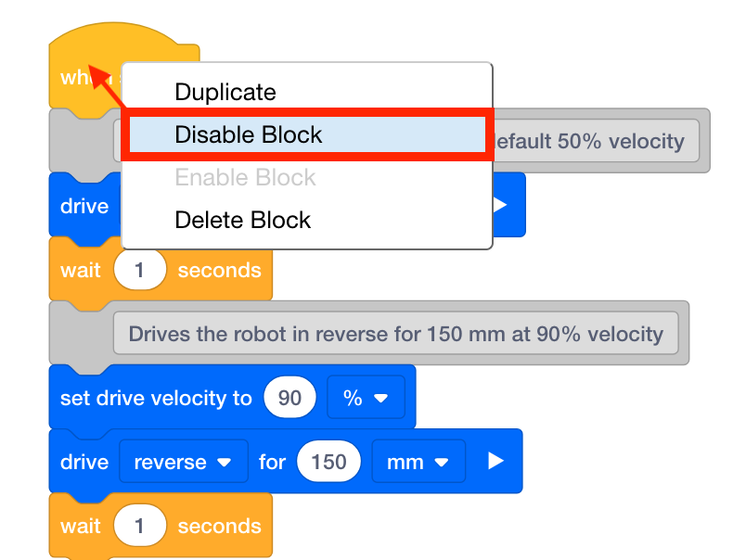The height and width of the screenshot is (560, 746).
Task: Click the 150 distance input field
Action: 328,461
